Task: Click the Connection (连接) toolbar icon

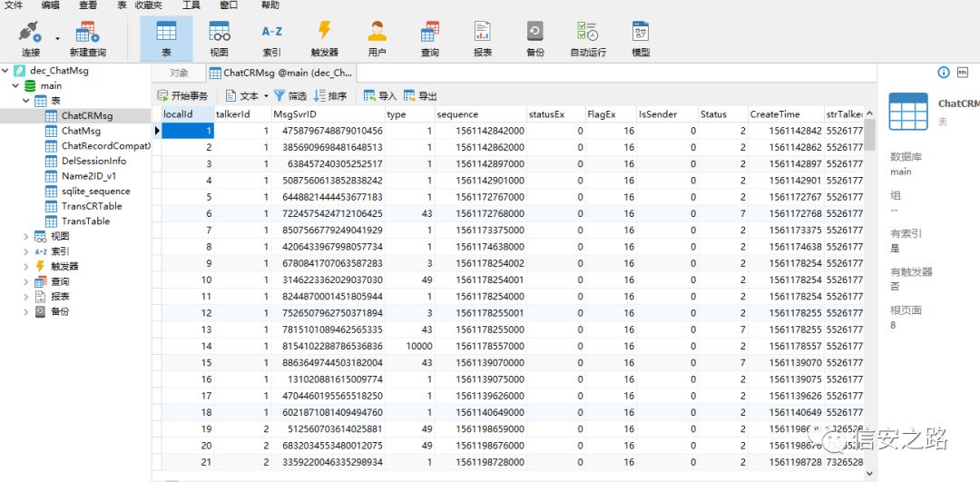Action: pos(30,37)
